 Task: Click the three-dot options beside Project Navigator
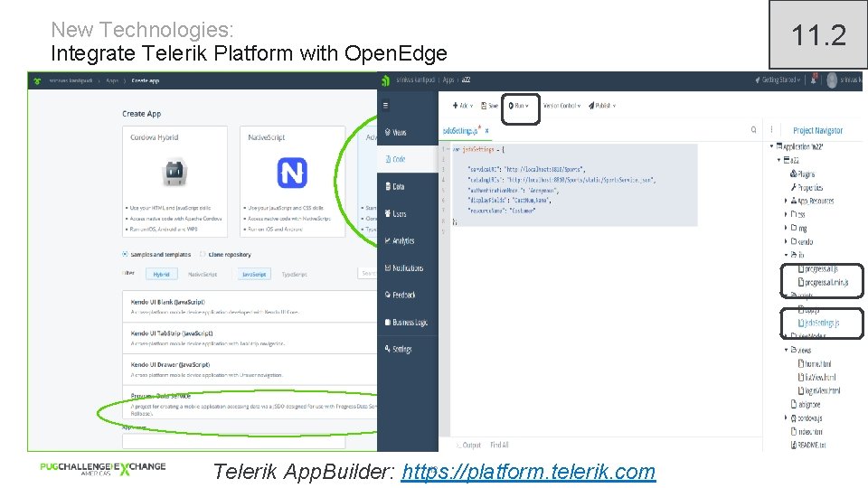(x=771, y=130)
